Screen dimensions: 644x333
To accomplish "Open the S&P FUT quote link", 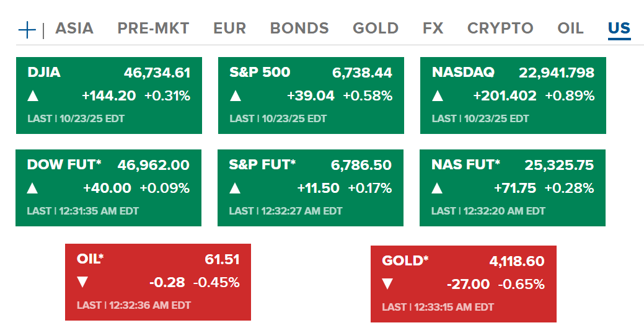I will (262, 165).
